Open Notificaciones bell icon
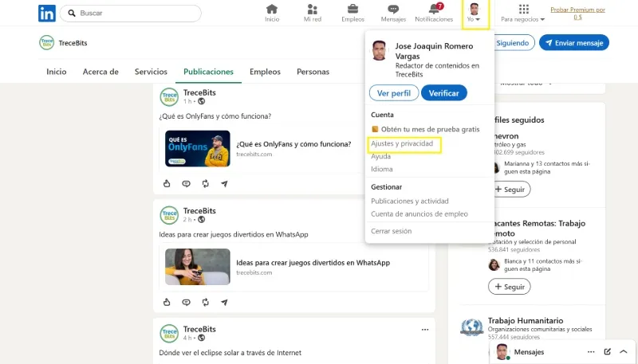 [434, 13]
